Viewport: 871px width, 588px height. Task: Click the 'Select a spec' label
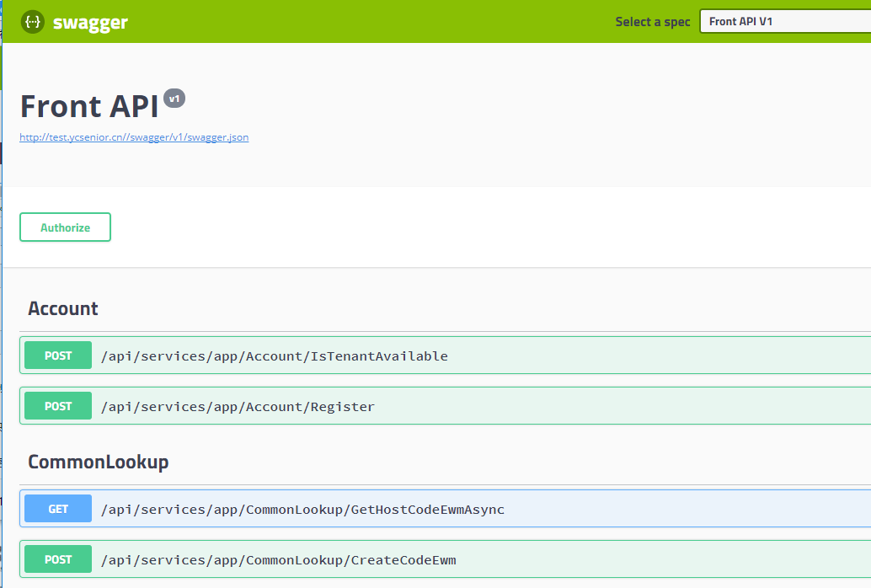(x=653, y=22)
